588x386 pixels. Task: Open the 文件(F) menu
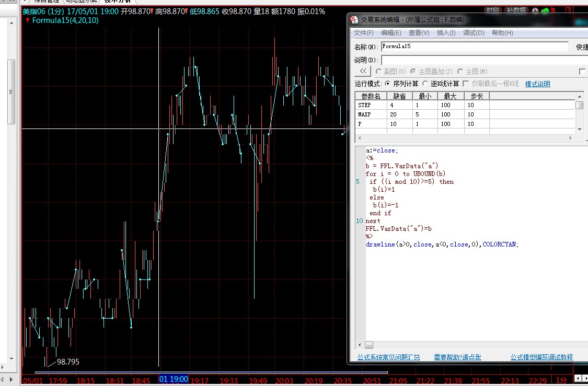364,33
